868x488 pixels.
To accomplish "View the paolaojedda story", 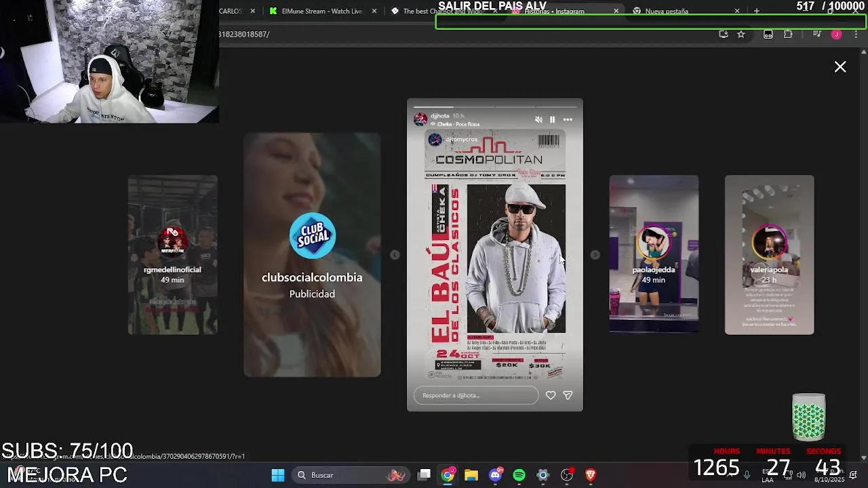I will 654,255.
